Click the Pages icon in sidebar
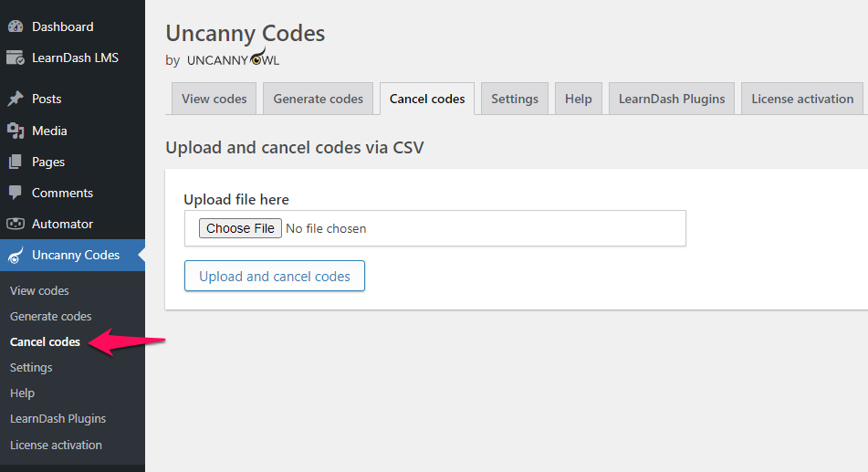This screenshot has width=868, height=472. [16, 162]
